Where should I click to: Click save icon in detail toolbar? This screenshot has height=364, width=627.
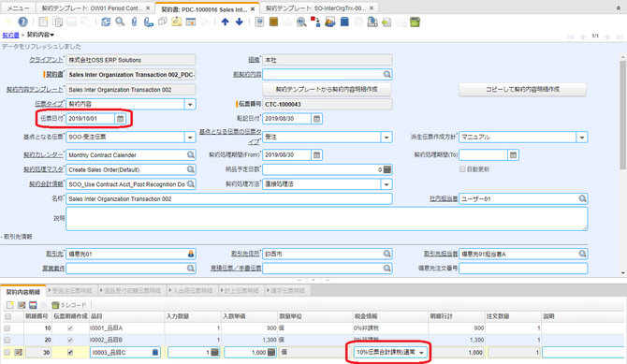click(33, 305)
